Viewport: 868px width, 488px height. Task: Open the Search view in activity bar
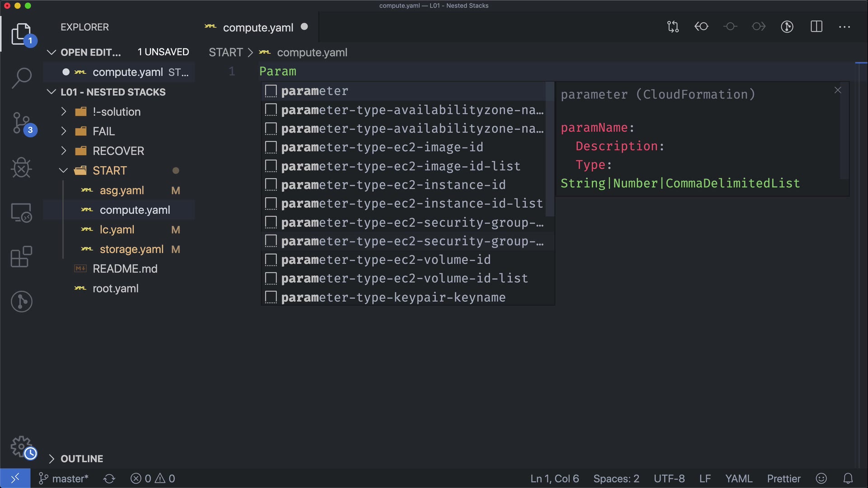pos(21,78)
